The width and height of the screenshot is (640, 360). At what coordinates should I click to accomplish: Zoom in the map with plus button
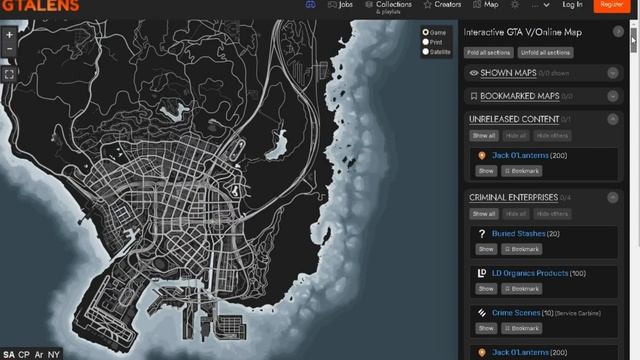coord(9,35)
